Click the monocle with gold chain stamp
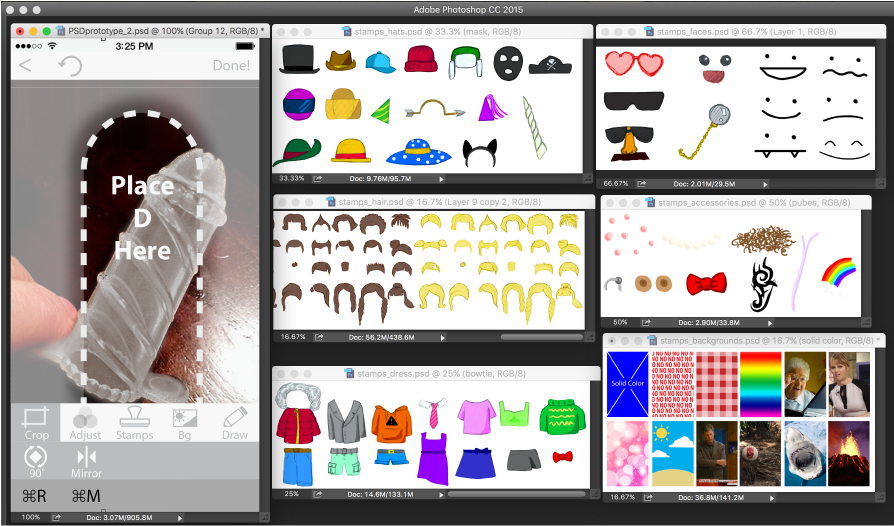The width and height of the screenshot is (894, 526). [x=704, y=131]
